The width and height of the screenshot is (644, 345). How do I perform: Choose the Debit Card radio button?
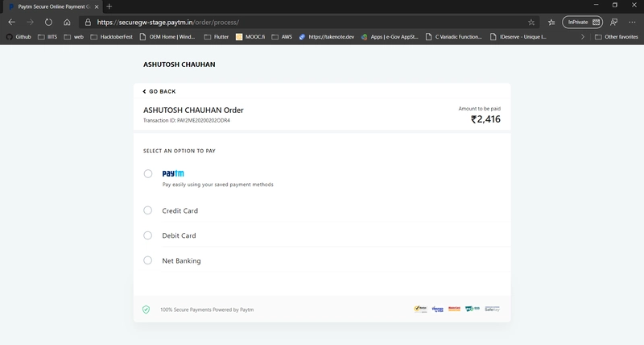click(x=148, y=235)
